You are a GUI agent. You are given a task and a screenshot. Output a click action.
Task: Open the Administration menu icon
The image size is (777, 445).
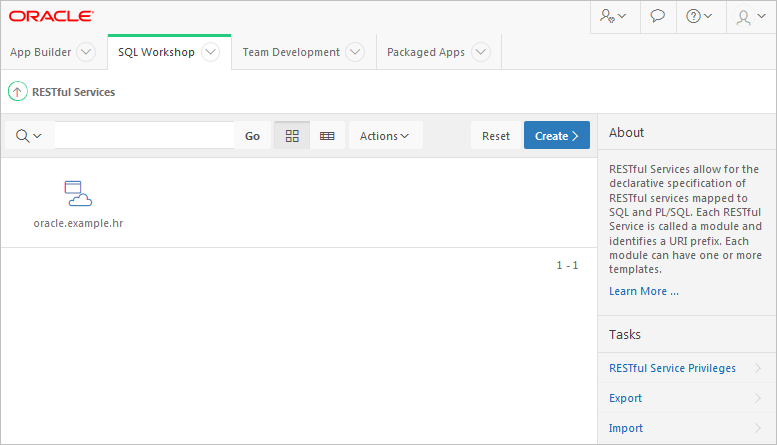pyautogui.click(x=613, y=17)
